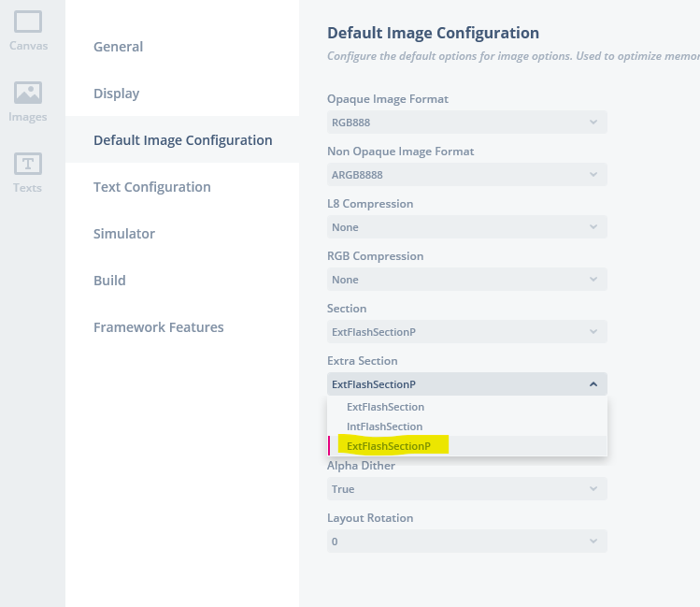
Task: Choose ExtFlashSection from the list
Action: click(385, 407)
